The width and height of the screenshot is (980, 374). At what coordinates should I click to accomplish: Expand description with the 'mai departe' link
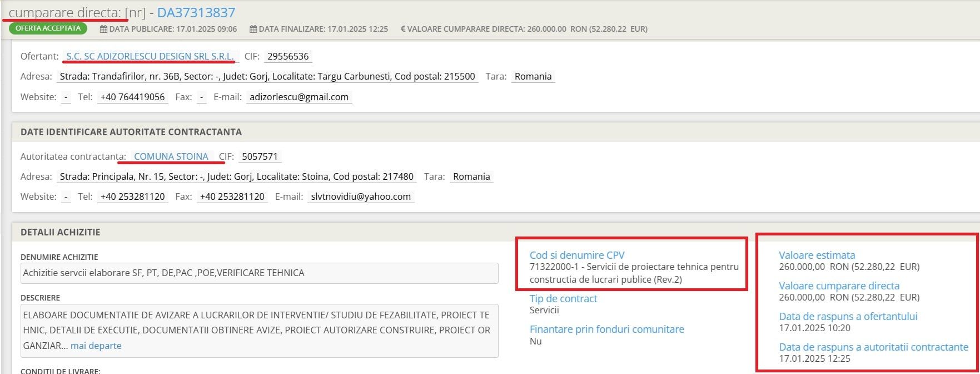96,346
